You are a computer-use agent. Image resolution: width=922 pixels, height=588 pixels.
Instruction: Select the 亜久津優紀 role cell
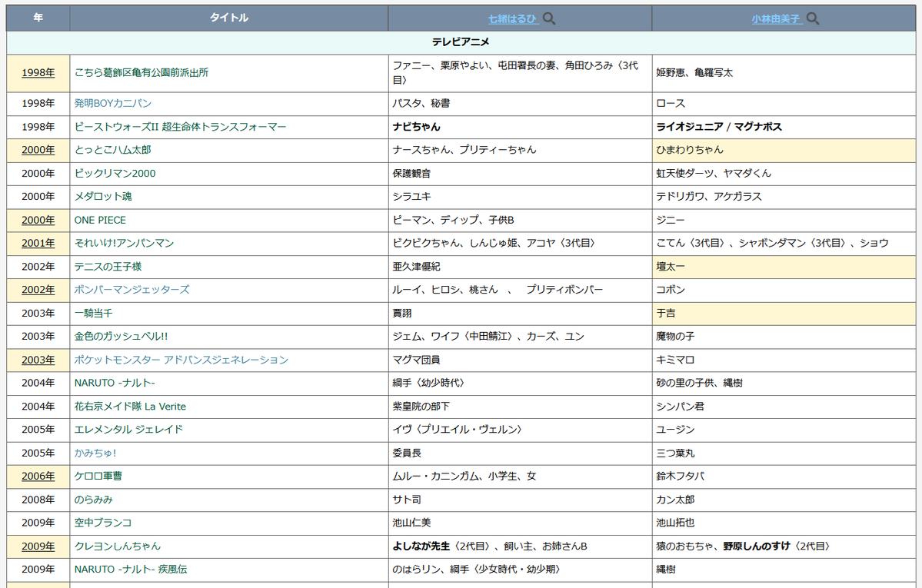pos(520,267)
